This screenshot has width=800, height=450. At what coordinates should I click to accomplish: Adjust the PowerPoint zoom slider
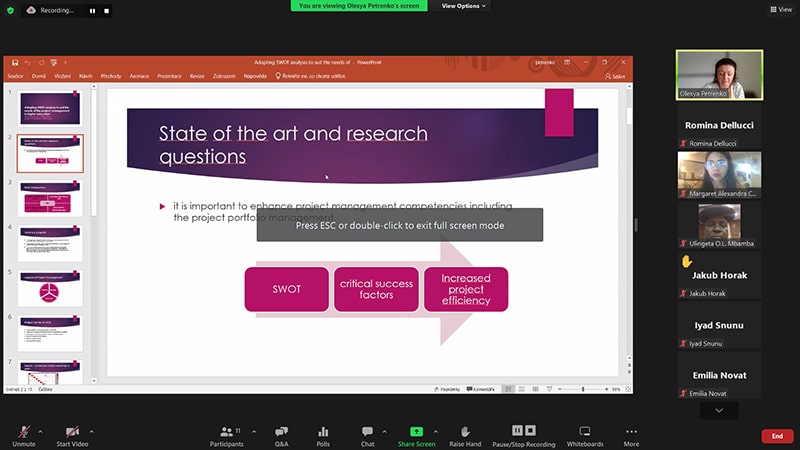(583, 388)
